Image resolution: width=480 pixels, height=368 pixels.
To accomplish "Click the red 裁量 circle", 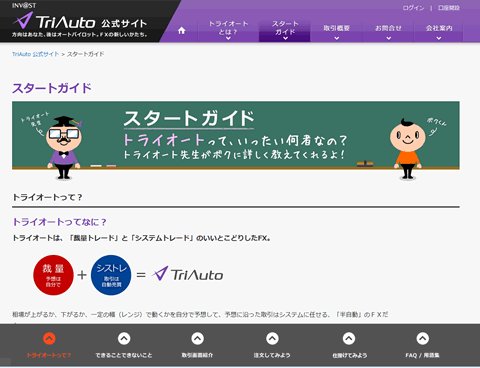I will click(53, 275).
